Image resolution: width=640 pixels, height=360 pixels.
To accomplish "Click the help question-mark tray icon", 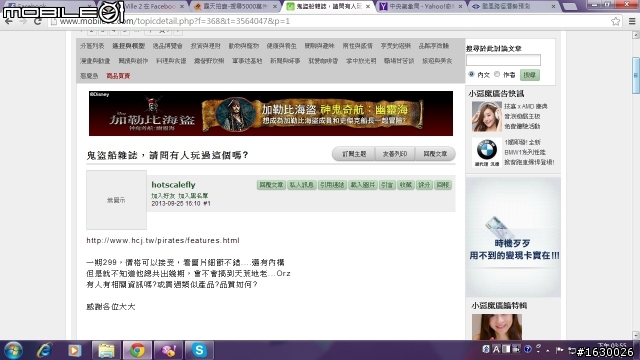I will (527, 349).
